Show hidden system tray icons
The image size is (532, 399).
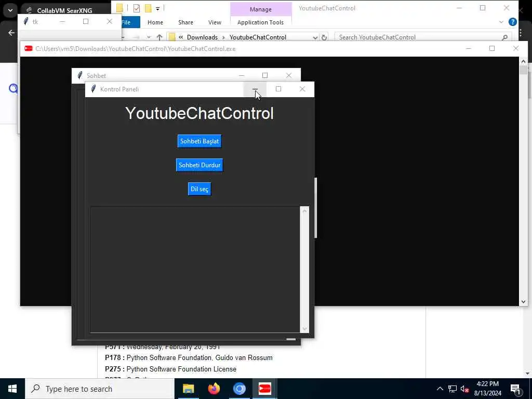pyautogui.click(x=440, y=389)
